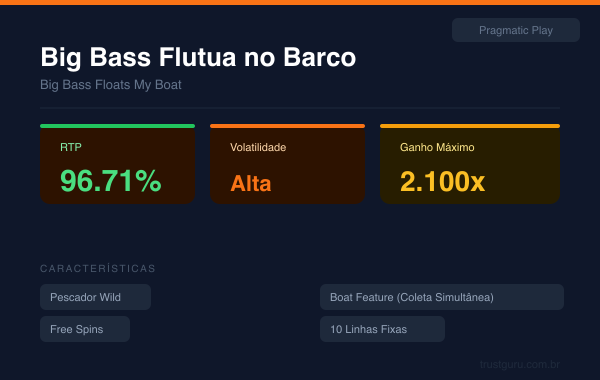Screen dimensions: 600x380
Task: Click the 2.100x max win value
Action: point(442,181)
